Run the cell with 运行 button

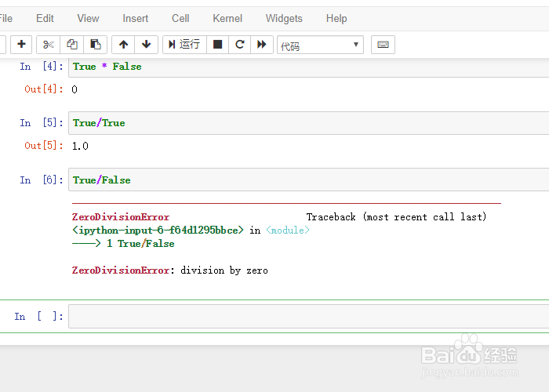point(184,45)
